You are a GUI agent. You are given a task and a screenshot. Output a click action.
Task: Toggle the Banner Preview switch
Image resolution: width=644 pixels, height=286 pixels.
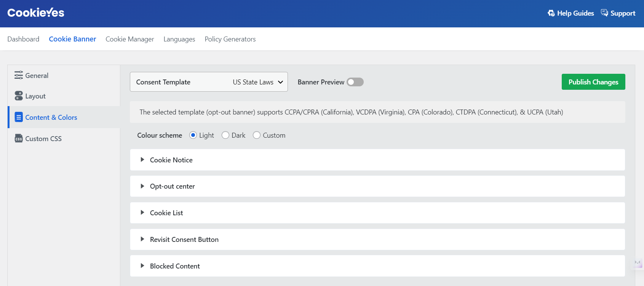(x=355, y=82)
